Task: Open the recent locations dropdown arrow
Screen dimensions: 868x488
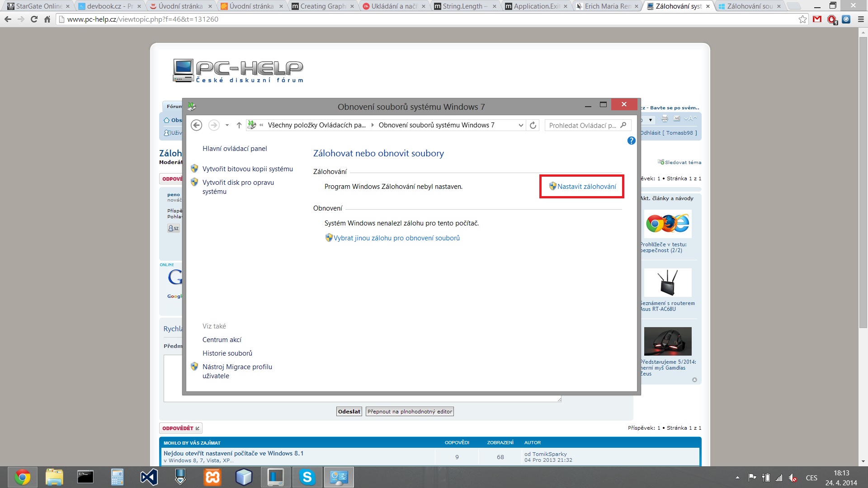Action: 227,125
